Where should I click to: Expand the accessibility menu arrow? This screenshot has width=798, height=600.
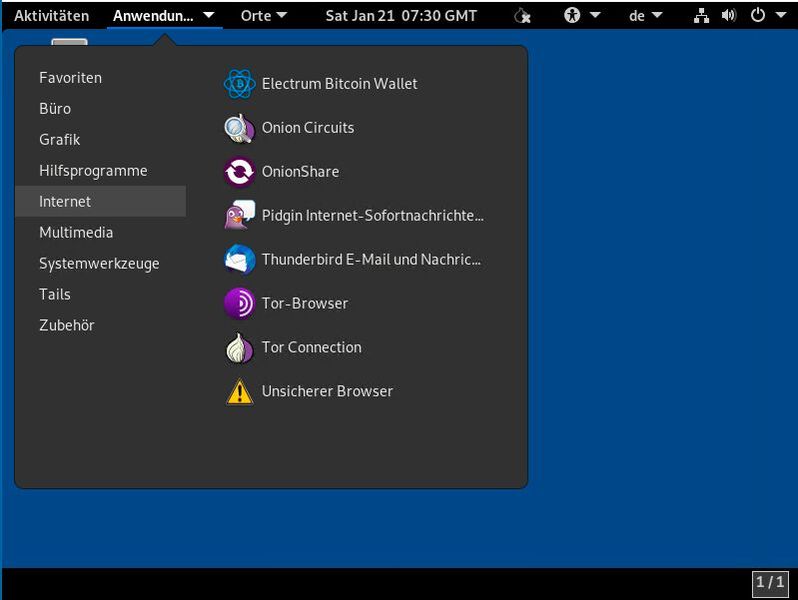(594, 15)
